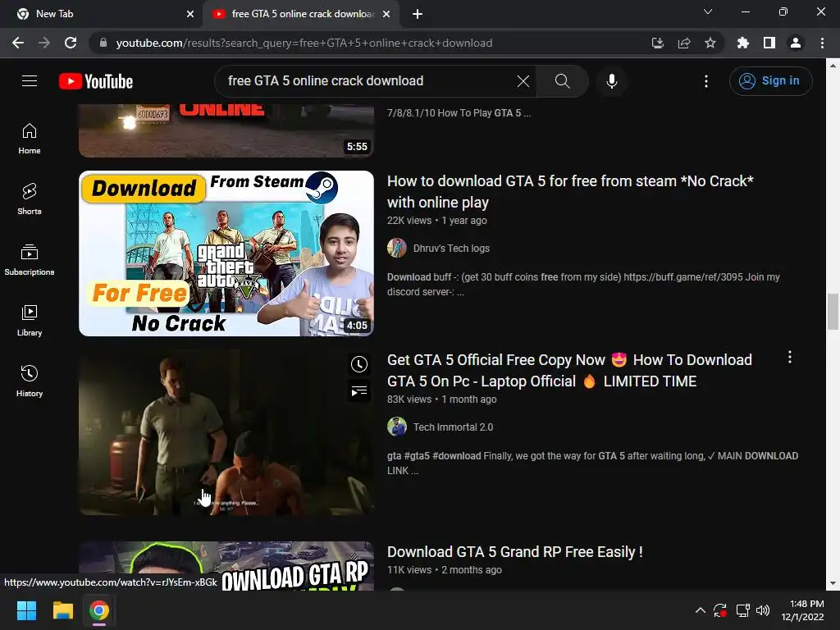The image size is (840, 630).
Task: Open network icon in system tray
Action: [742, 610]
